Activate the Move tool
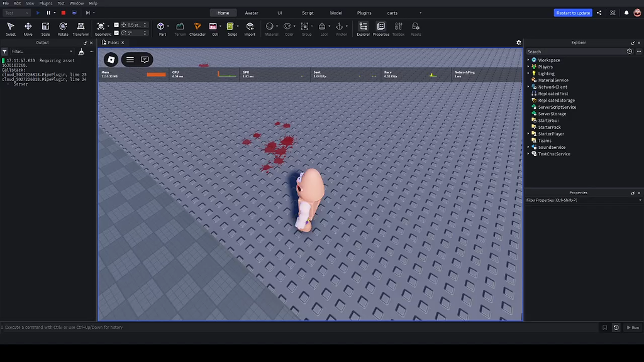 (28, 29)
